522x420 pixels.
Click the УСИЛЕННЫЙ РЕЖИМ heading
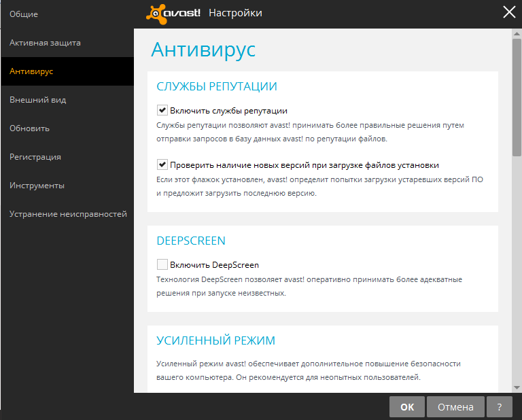(x=215, y=340)
